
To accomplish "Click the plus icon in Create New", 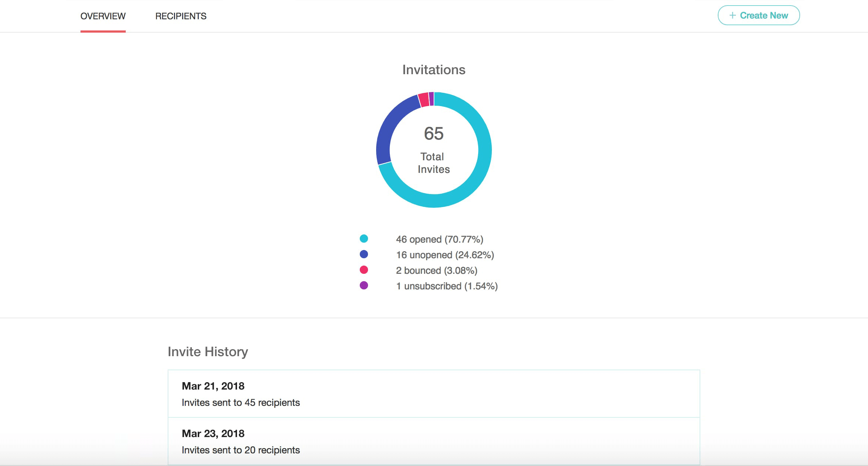I will tap(732, 15).
